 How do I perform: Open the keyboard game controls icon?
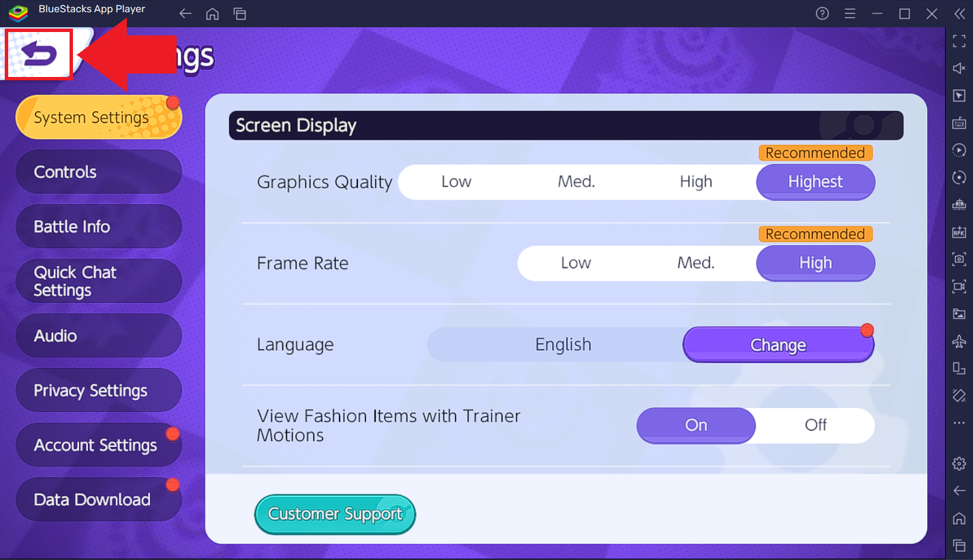pos(959,123)
